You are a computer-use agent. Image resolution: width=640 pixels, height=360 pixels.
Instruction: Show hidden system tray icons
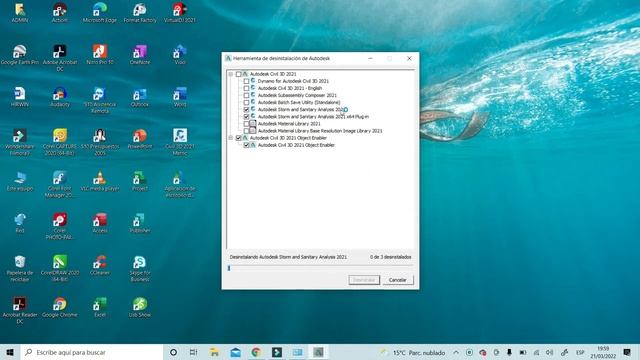coord(456,352)
